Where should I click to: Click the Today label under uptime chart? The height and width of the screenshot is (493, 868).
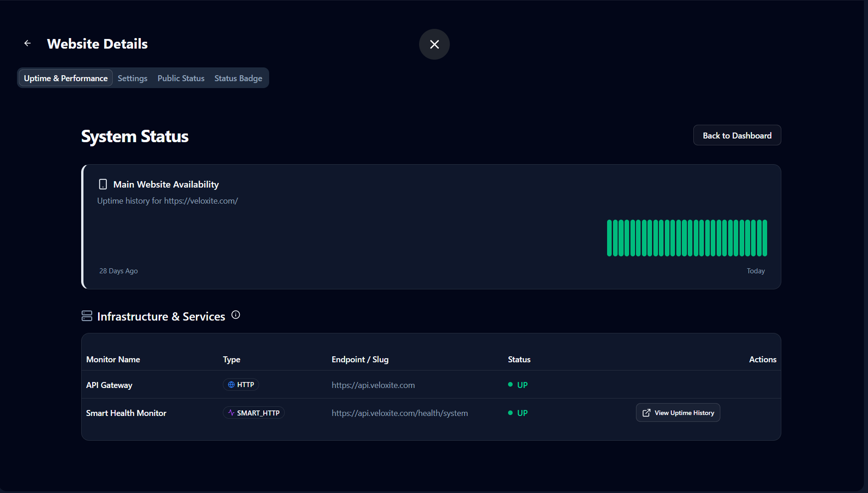(x=756, y=271)
